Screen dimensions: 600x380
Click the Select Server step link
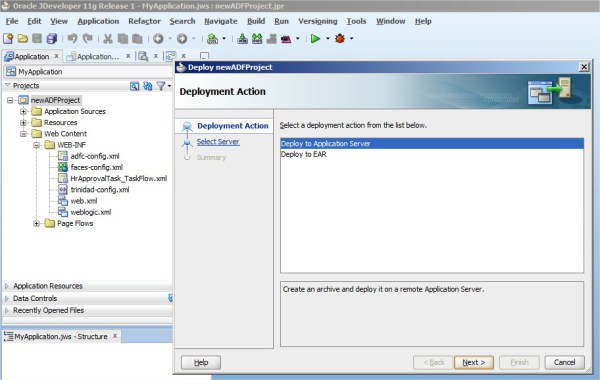(218, 142)
